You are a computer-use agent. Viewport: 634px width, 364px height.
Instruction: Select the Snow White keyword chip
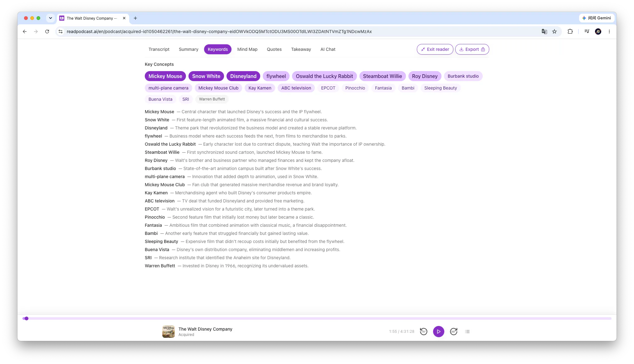pos(206,76)
